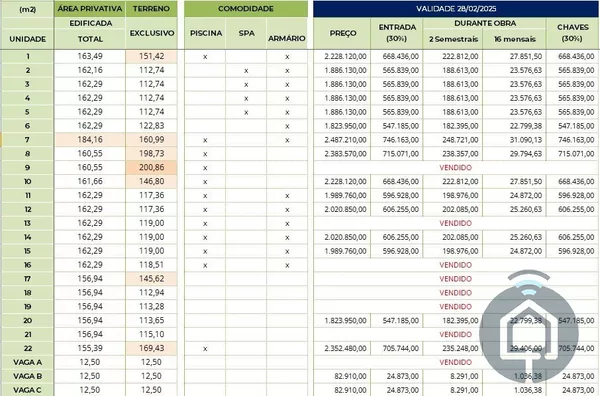This screenshot has height=396, width=600.
Task: Select the (m2) cell
Action: (x=27, y=9)
